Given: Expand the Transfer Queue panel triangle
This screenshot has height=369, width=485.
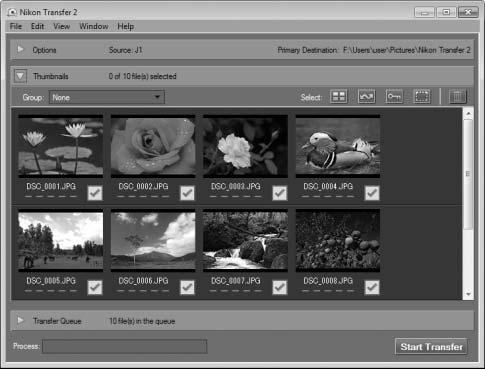Looking at the screenshot, I should pyautogui.click(x=20, y=321).
